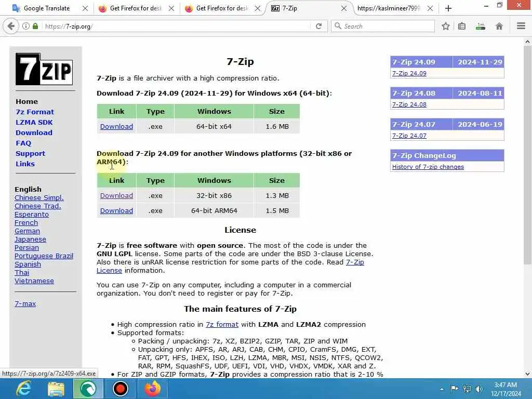Click the browser Back arrow button

click(11, 26)
